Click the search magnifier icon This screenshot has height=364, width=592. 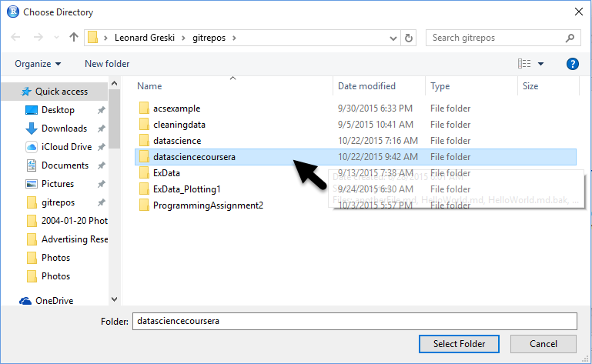coord(570,37)
